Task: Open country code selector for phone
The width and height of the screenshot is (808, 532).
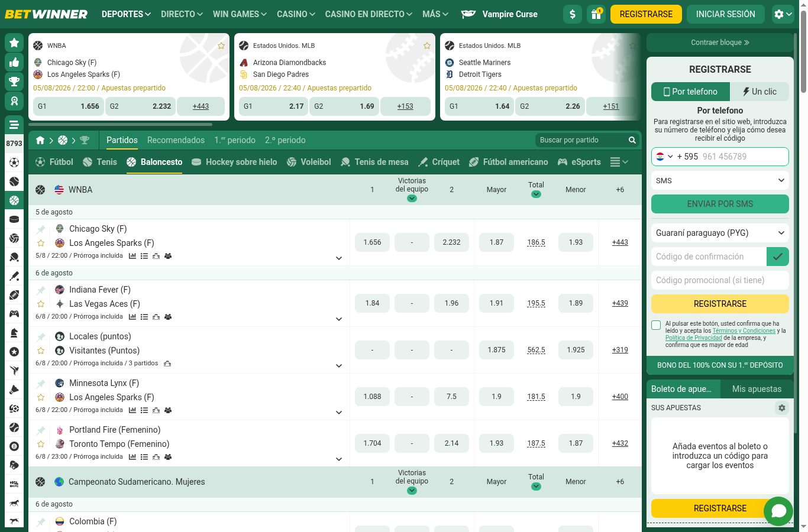Action: (664, 157)
